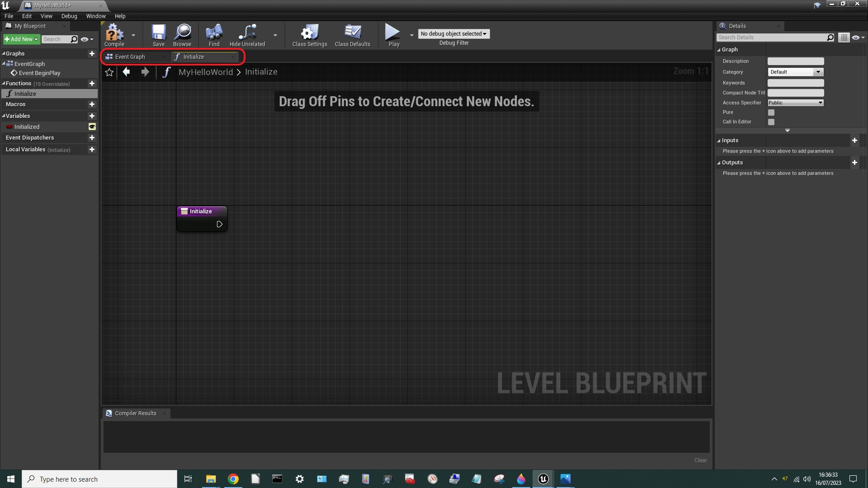Open Hide Unrelated options dropdown arrow
Viewport: 868px width, 488px height.
(275, 35)
